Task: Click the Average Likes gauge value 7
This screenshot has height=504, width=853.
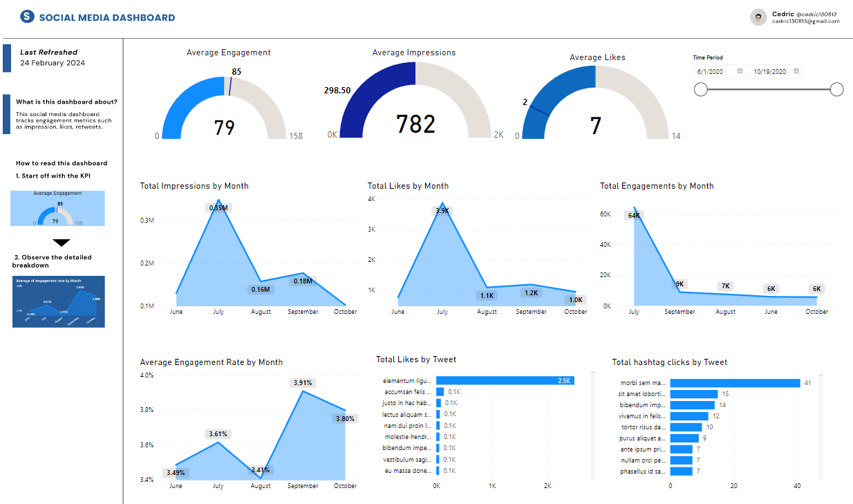Action: pos(595,127)
